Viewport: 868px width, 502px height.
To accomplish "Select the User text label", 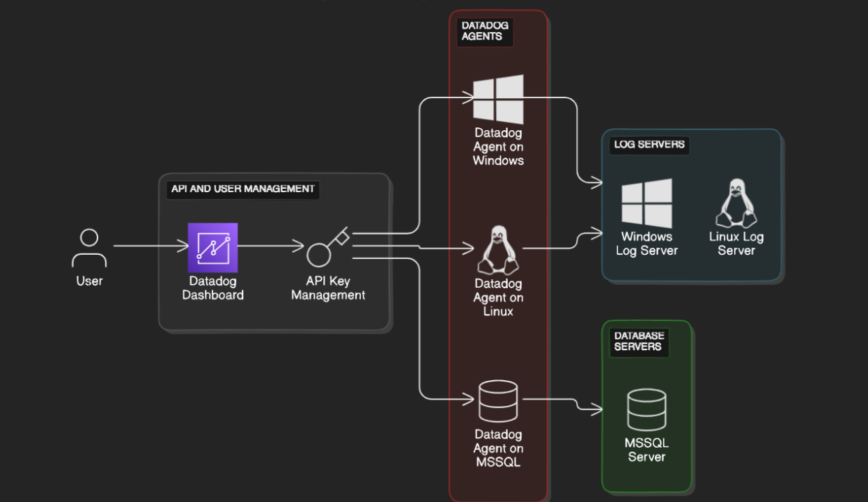I will pyautogui.click(x=89, y=281).
